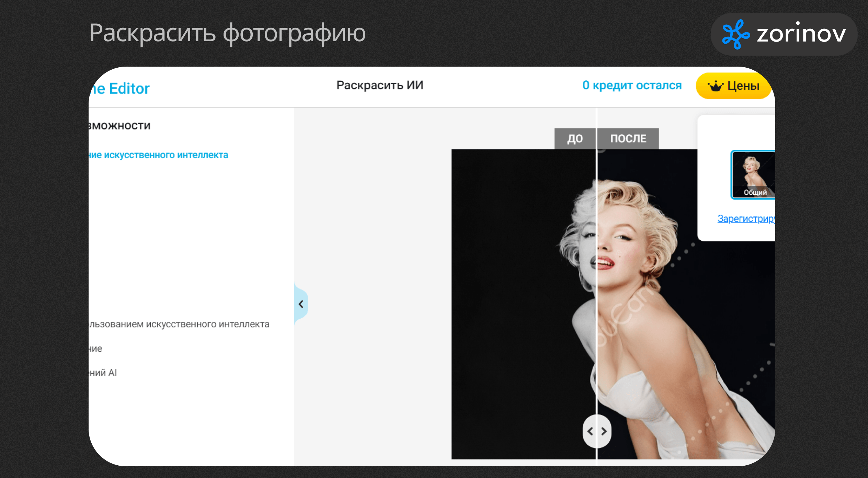
Task: Select the sidebar item ending 'льзованием искусственного интеллекта'
Action: [x=179, y=324]
